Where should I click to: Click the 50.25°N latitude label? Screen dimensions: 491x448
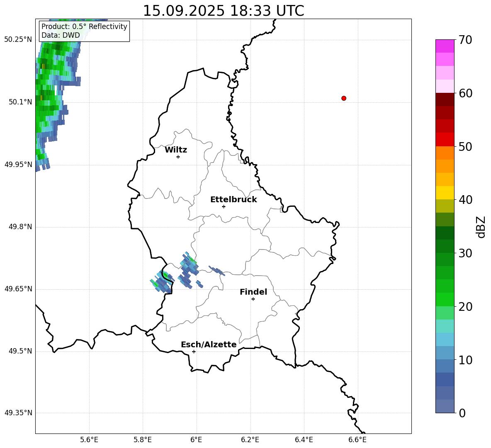click(18, 40)
